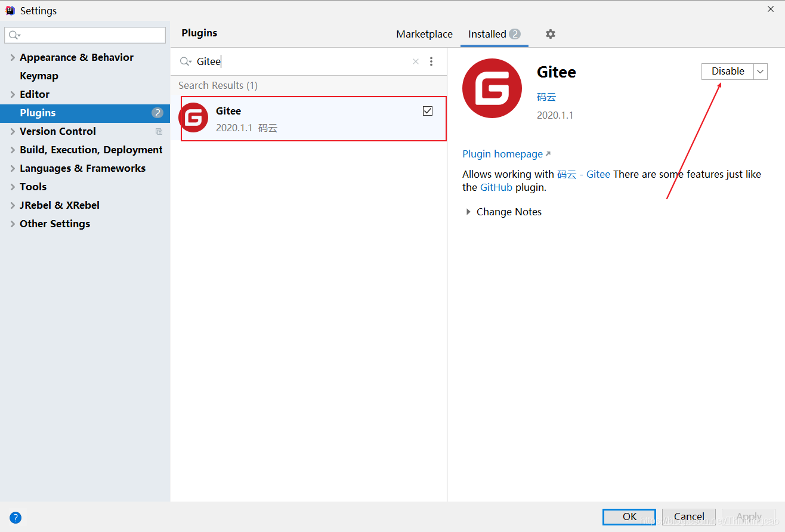This screenshot has width=785, height=532.
Task: Uncheck the Gitee plugin enabled checkbox
Action: [428, 111]
